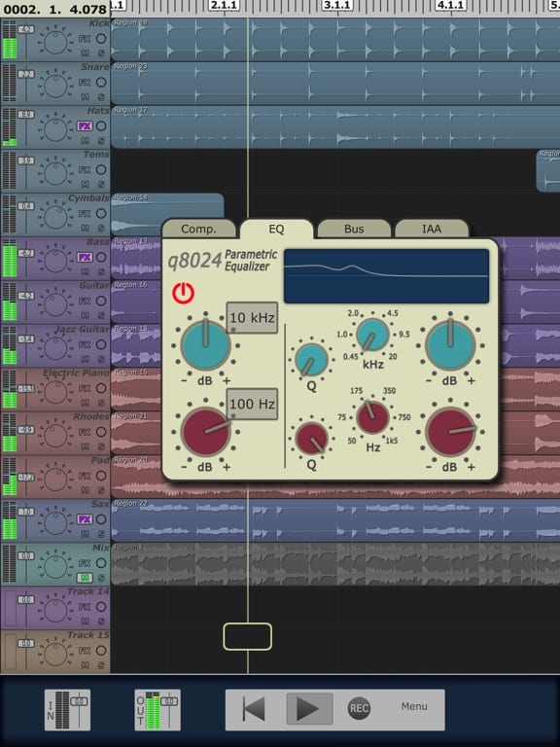Click the return-to-start transport button
The height and width of the screenshot is (747, 560).
[x=254, y=708]
